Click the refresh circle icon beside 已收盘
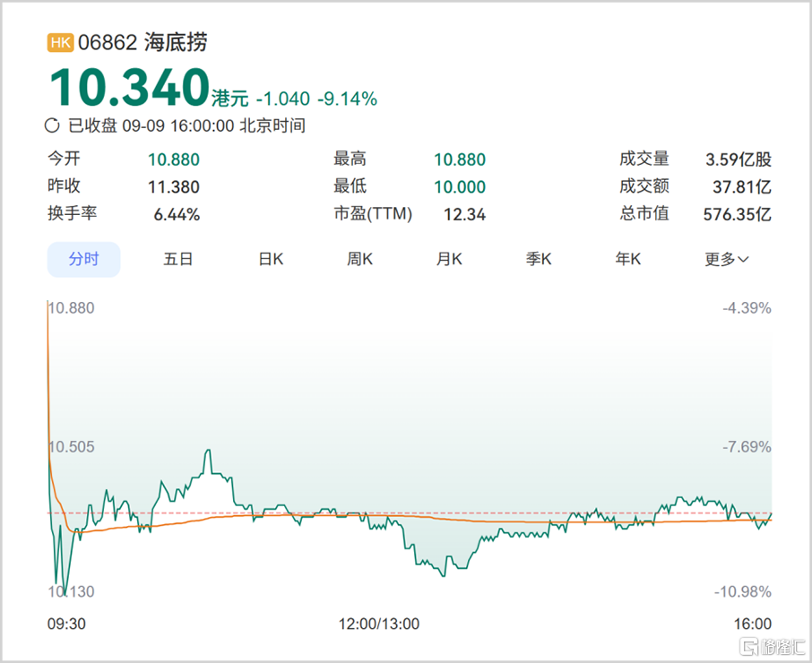Viewport: 812px width, 663px height. 52,125
